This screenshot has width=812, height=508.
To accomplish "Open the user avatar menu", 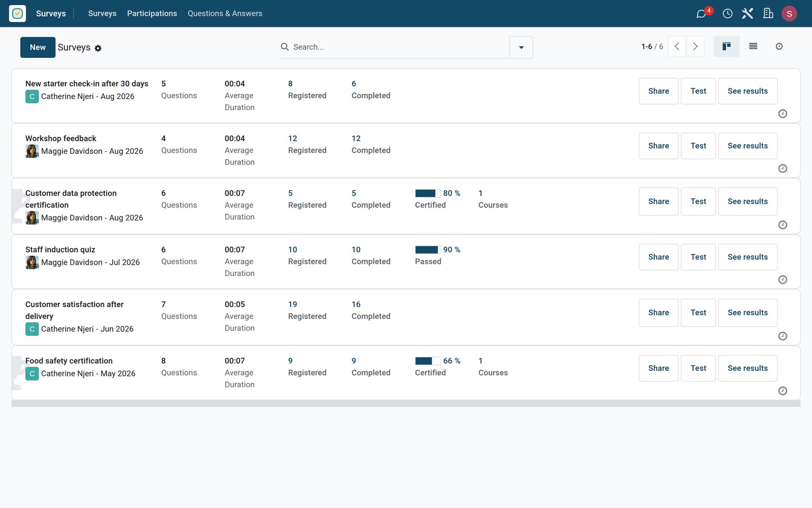I will coord(789,14).
